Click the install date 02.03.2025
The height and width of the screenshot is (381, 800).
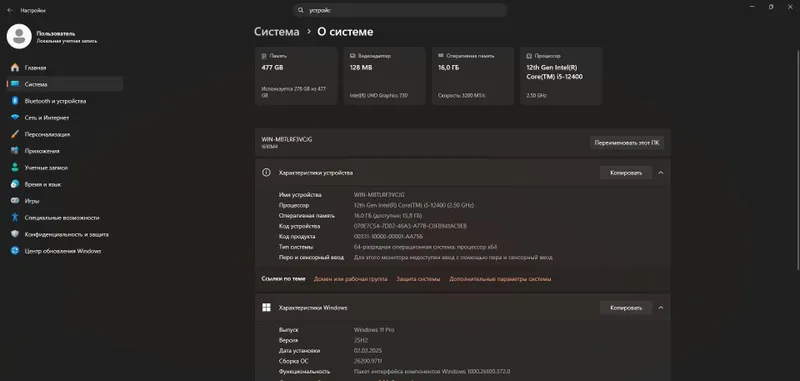(368, 351)
